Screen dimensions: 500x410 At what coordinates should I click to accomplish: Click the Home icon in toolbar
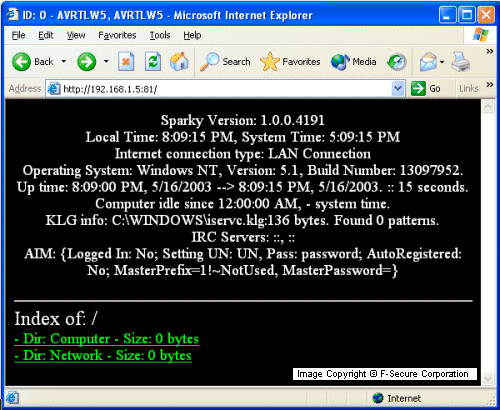[x=179, y=62]
